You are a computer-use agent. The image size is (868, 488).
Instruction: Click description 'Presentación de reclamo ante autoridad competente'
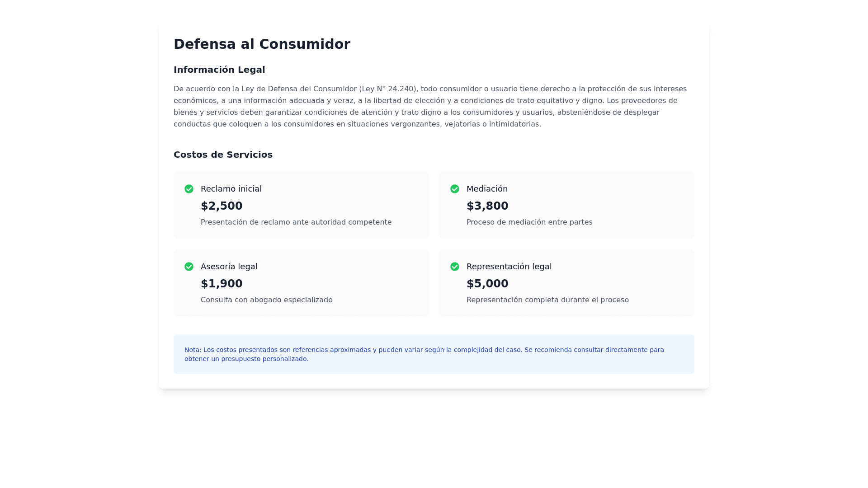296,222
